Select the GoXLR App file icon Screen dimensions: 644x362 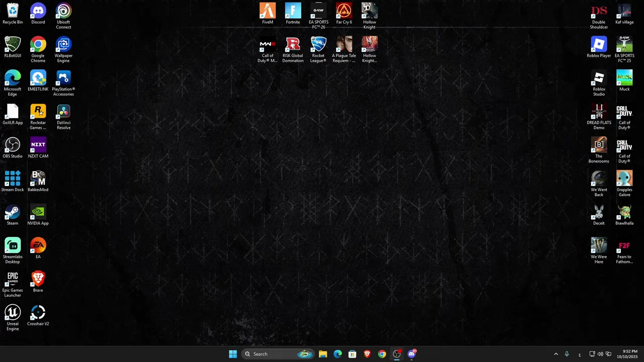[x=13, y=114]
